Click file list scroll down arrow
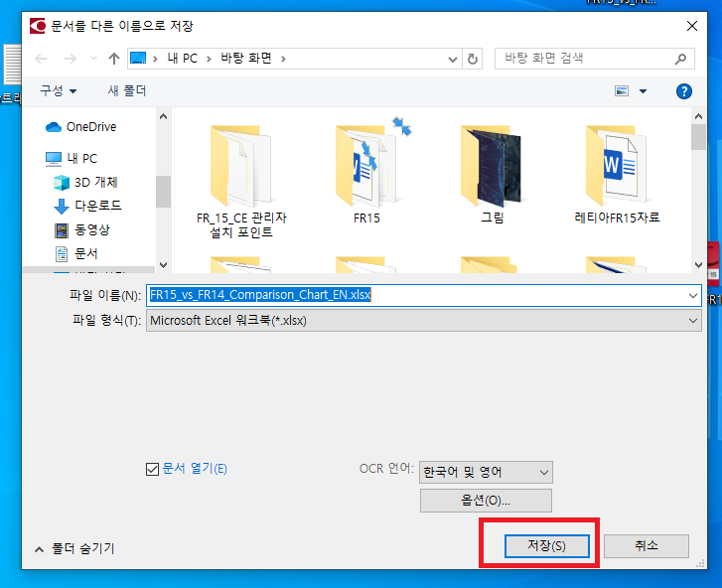The image size is (722, 588). (698, 265)
